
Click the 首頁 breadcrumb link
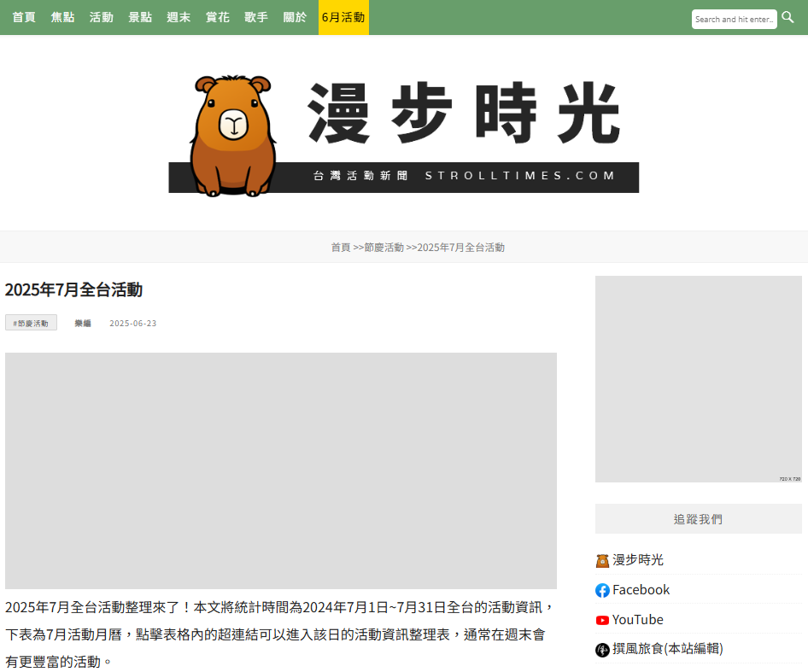(x=341, y=247)
